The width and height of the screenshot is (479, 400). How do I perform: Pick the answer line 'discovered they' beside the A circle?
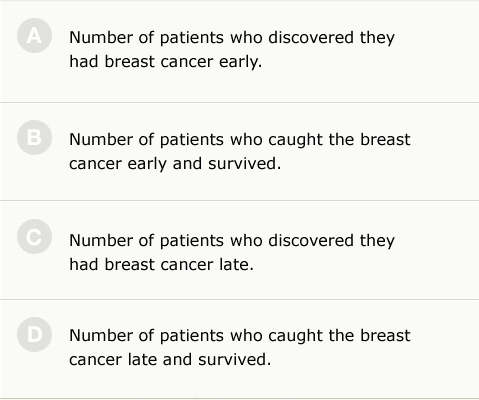pyautogui.click(x=331, y=37)
